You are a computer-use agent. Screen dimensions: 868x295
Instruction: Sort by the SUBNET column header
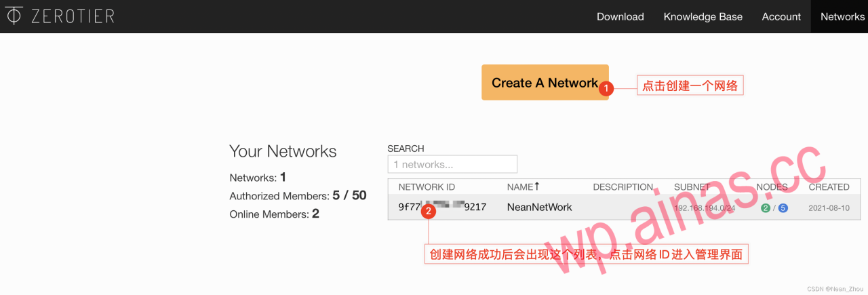pyautogui.click(x=692, y=187)
